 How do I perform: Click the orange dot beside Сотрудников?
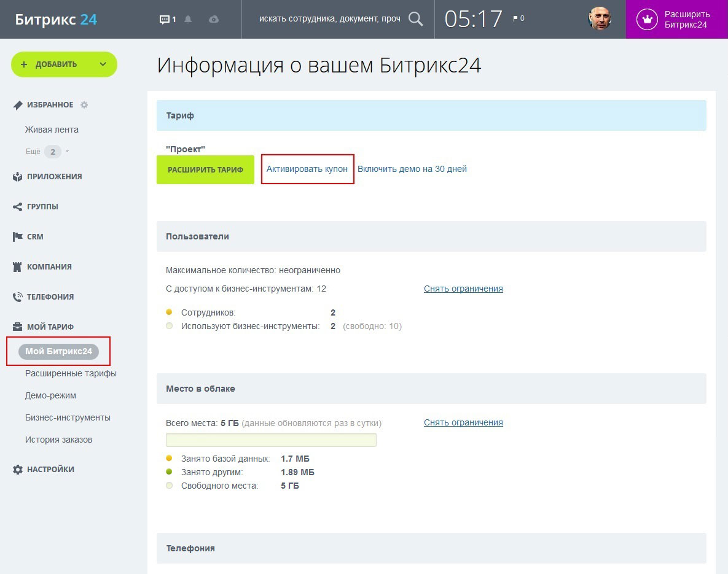click(x=169, y=312)
